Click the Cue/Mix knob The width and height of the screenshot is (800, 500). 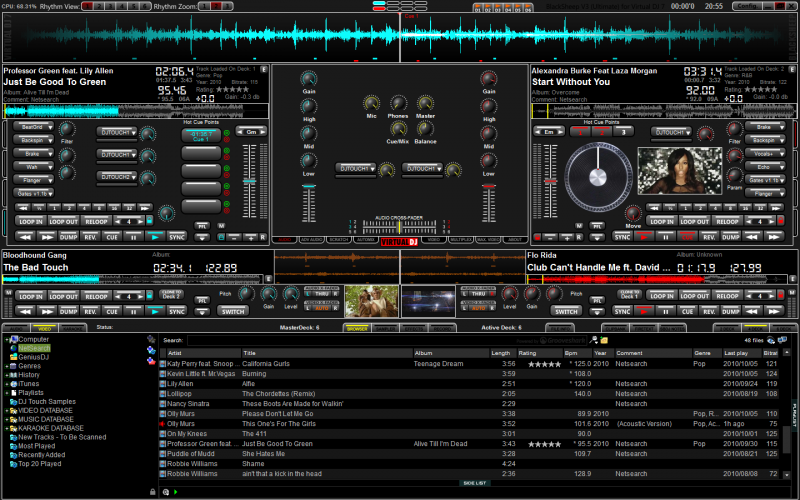[x=398, y=129]
